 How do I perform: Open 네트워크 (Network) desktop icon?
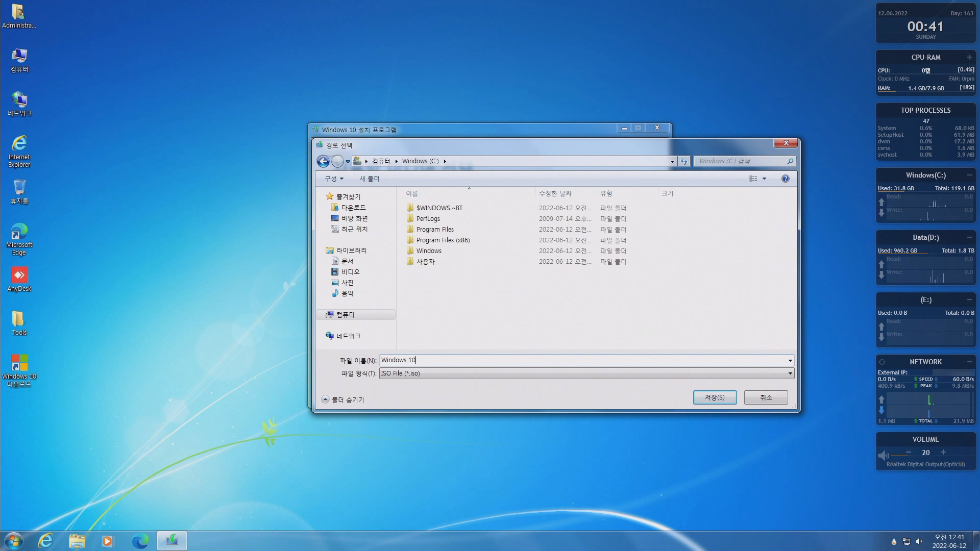tap(19, 104)
